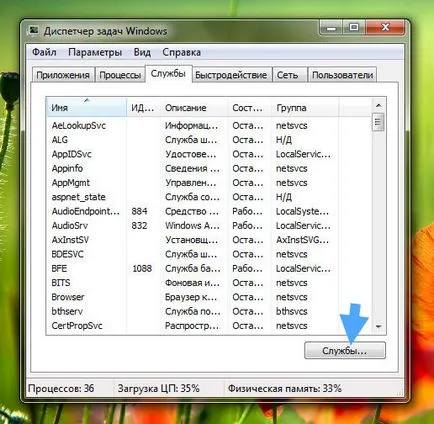The width and height of the screenshot is (434, 424).
Task: Click the scrollbar up arrow in services list
Action: coord(378,106)
